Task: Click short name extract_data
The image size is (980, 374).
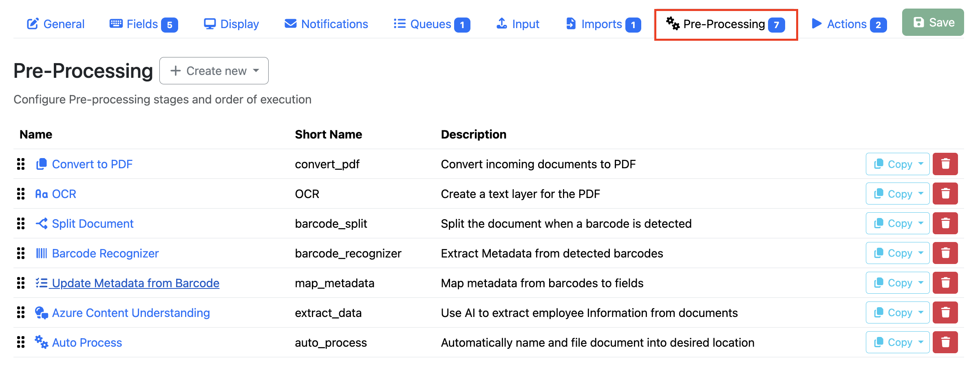Action: click(x=328, y=313)
